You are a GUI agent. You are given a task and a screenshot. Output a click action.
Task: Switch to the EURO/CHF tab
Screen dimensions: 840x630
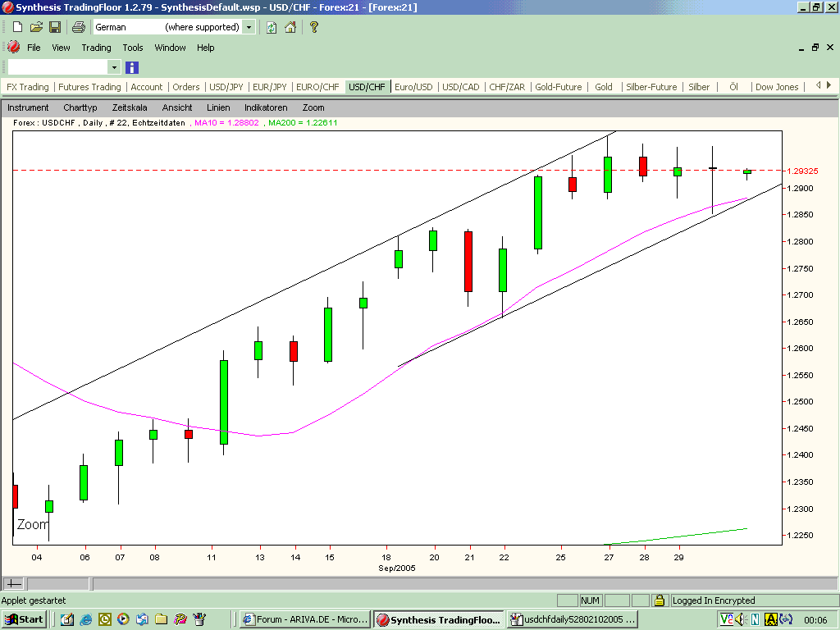(x=317, y=87)
